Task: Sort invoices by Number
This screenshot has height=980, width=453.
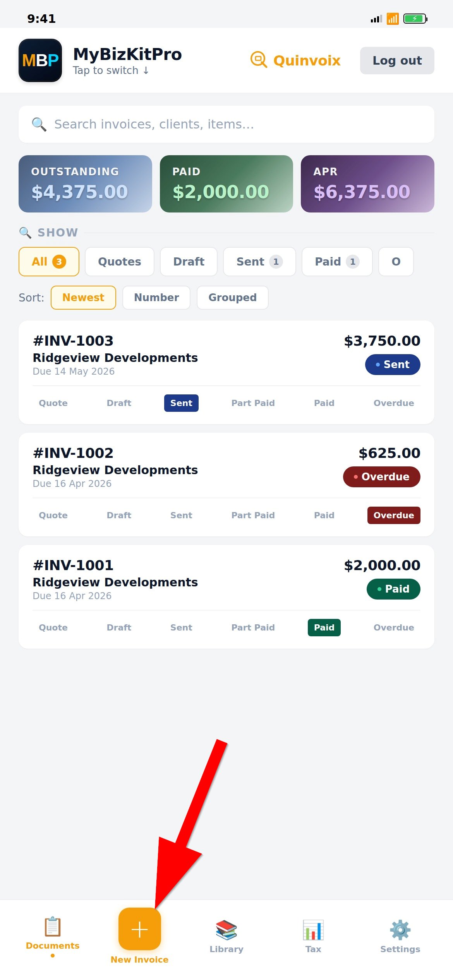Action: (x=156, y=298)
